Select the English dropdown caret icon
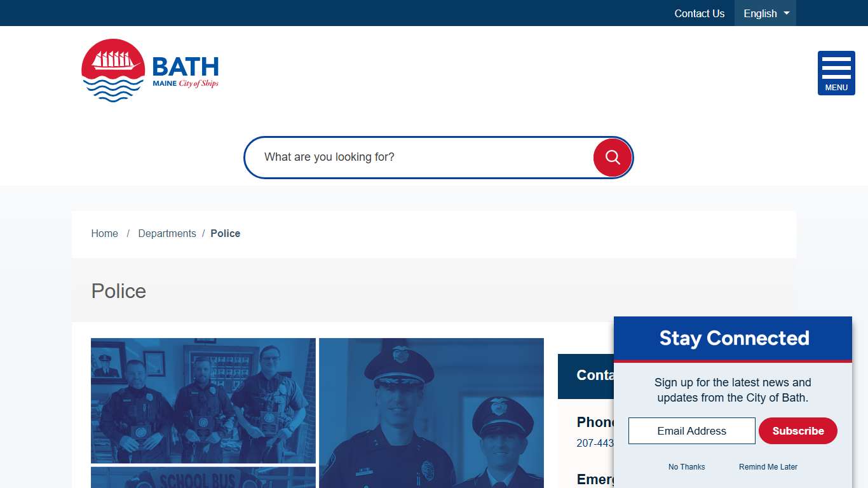This screenshot has height=488, width=868. (786, 13)
